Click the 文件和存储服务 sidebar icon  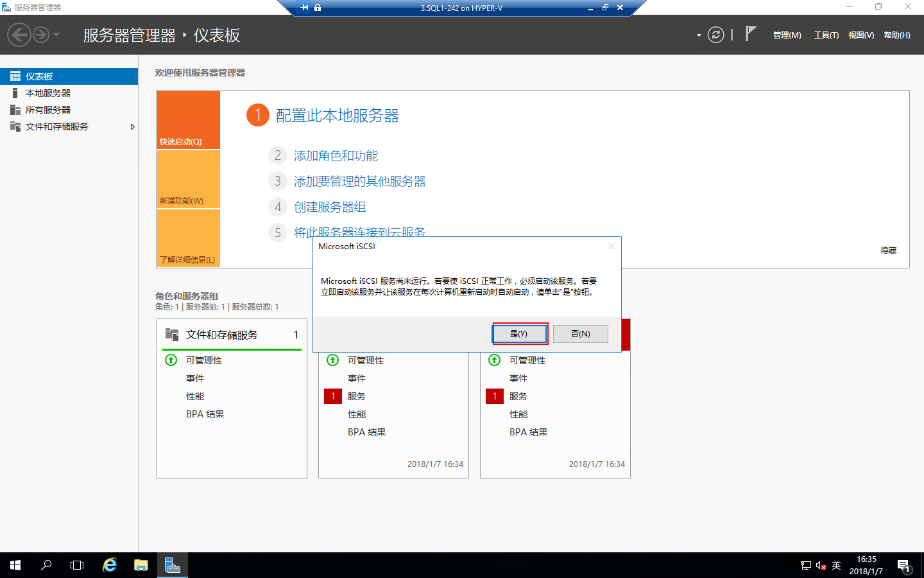[15, 127]
